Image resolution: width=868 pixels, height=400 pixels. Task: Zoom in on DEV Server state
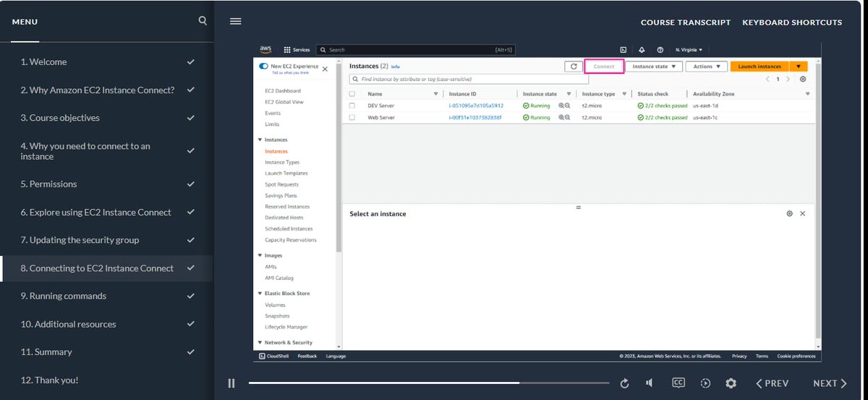[x=561, y=106]
